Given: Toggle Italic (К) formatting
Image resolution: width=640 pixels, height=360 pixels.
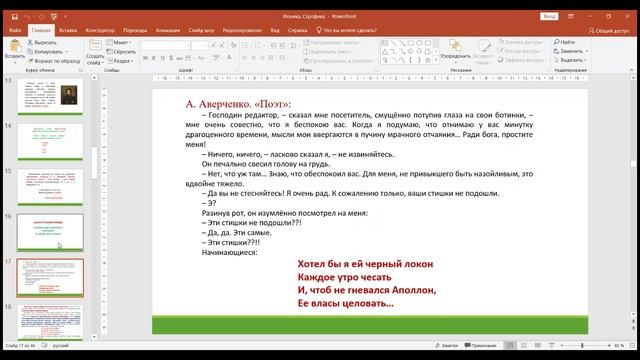Looking at the screenshot, I should click(153, 58).
